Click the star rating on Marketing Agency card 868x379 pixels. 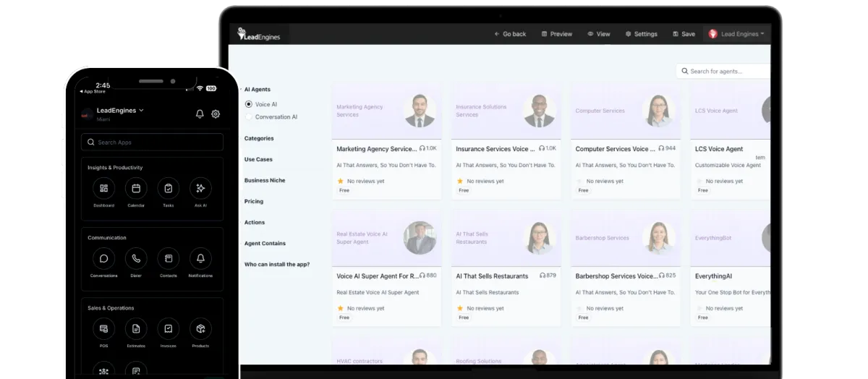pos(340,181)
